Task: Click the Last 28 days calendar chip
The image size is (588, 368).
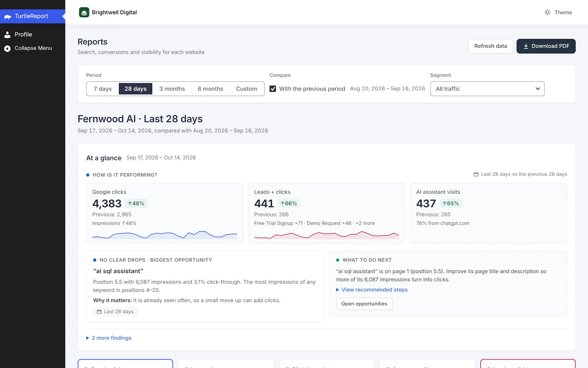Action: point(115,312)
